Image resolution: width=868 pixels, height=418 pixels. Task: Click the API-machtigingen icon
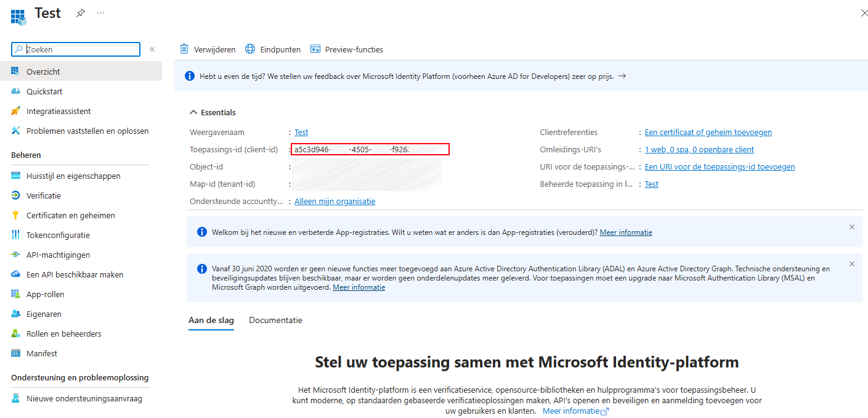point(16,255)
